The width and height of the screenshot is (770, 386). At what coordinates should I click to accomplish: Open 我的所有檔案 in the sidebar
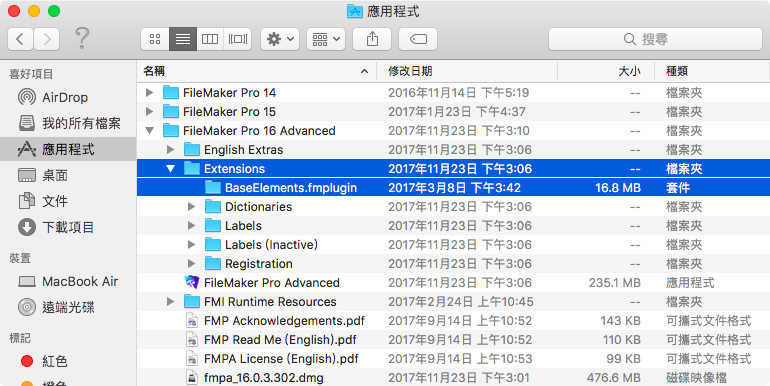69,123
